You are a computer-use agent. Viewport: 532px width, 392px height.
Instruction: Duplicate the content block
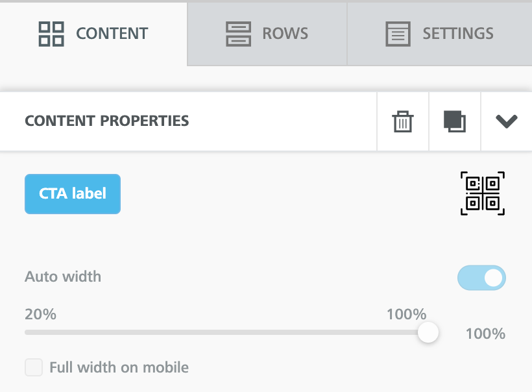point(455,121)
